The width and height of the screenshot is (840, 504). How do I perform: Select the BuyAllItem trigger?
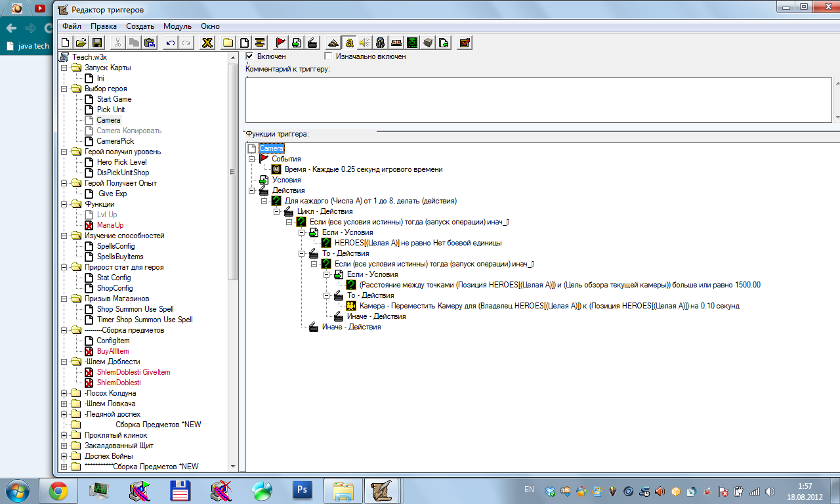113,351
